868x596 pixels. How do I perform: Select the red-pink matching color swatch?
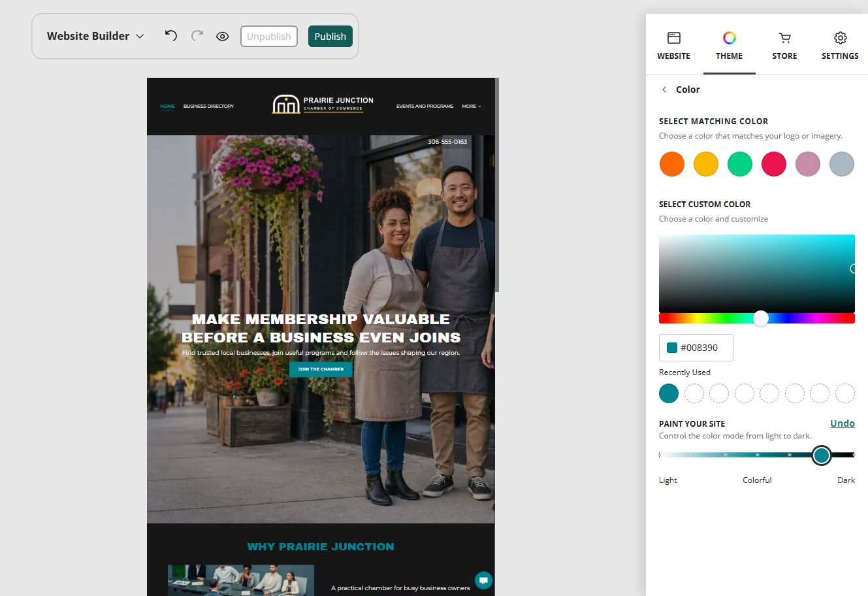774,164
